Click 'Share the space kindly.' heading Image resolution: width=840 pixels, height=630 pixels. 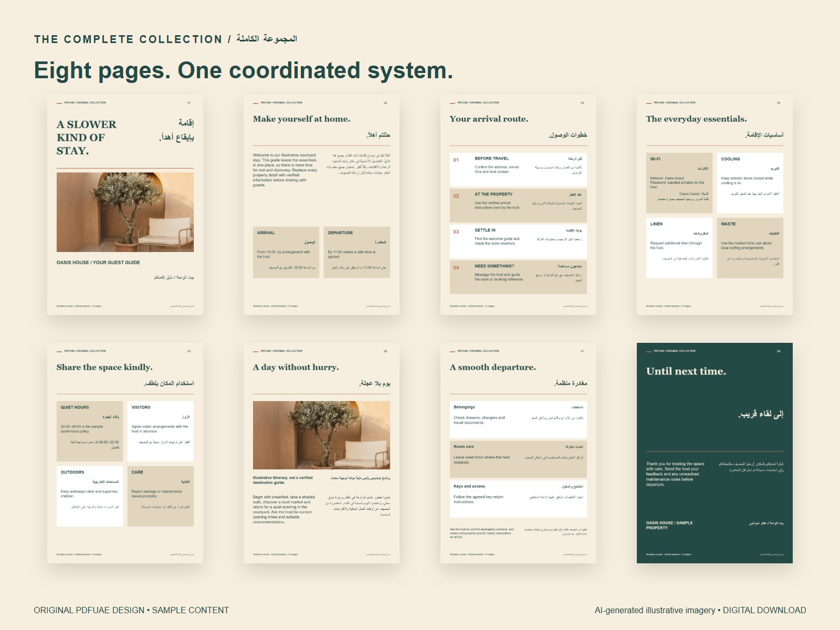[x=104, y=367]
